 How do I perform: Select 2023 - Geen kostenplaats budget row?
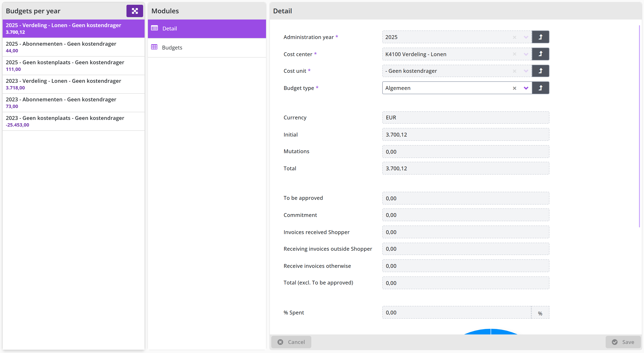coord(74,121)
